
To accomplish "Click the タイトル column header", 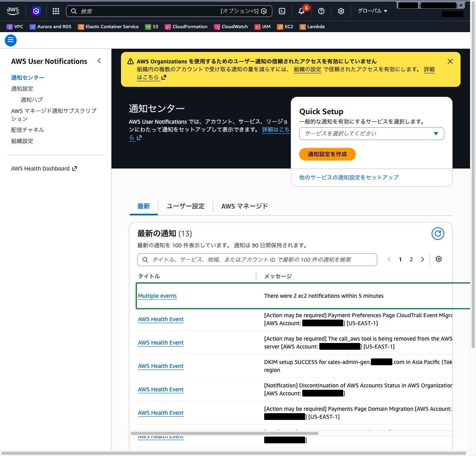I will (x=149, y=276).
